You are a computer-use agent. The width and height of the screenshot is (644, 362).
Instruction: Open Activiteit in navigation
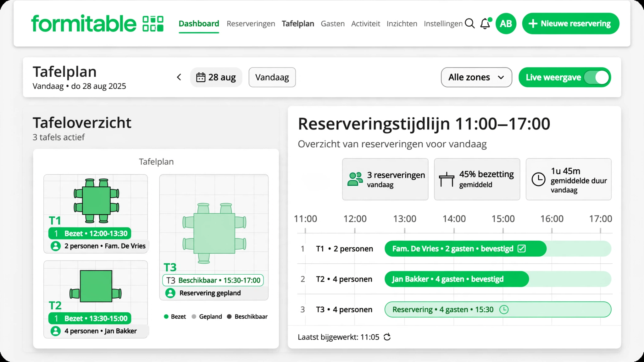click(x=366, y=24)
